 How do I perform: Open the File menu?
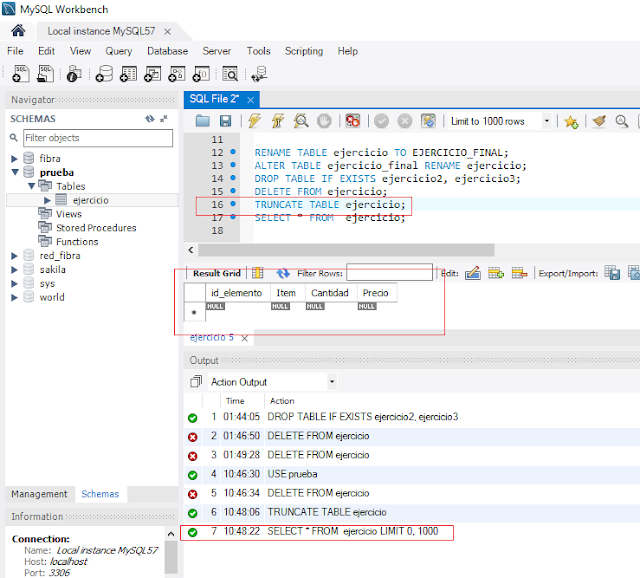point(15,51)
